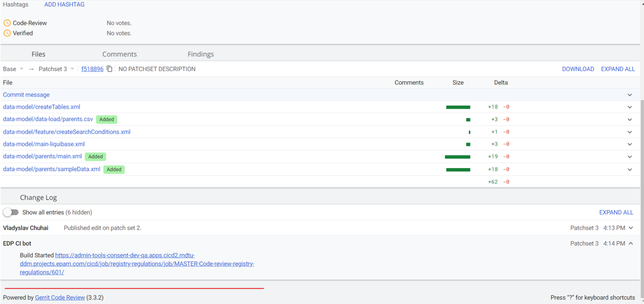Expand createTables.xml diff chevron
644x304 pixels.
630,107
